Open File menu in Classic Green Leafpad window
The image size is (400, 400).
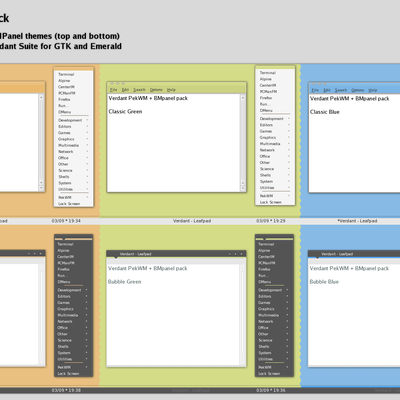tap(114, 90)
